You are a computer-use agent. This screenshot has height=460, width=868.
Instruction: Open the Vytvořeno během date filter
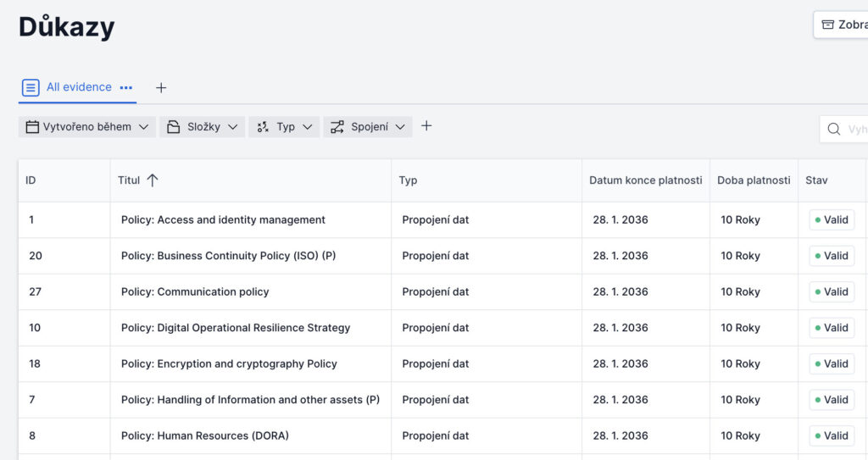coord(86,127)
